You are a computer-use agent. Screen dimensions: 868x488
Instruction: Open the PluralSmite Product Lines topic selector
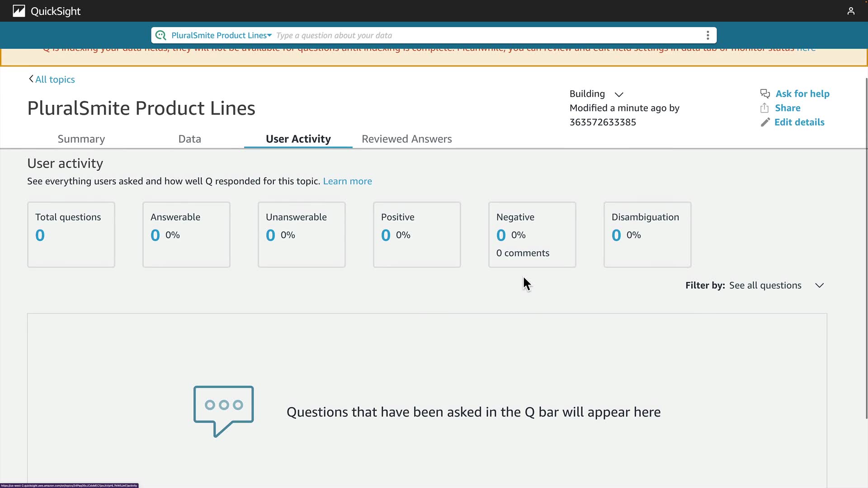point(221,35)
